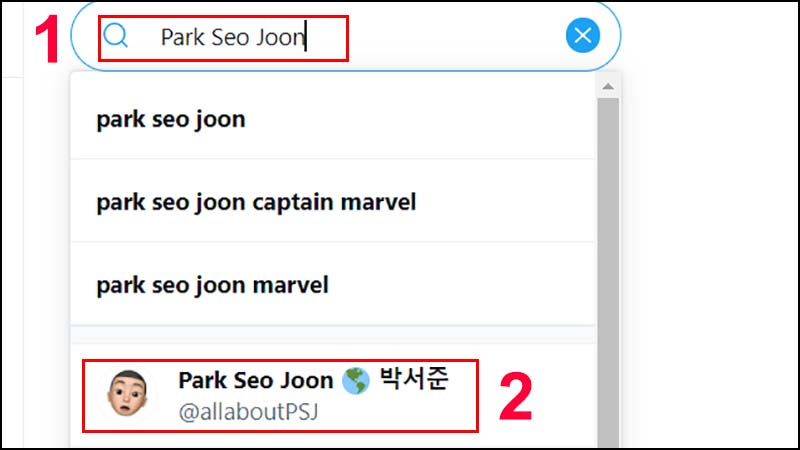Click blank area of @allaboutPSJ result row

pos(536,395)
